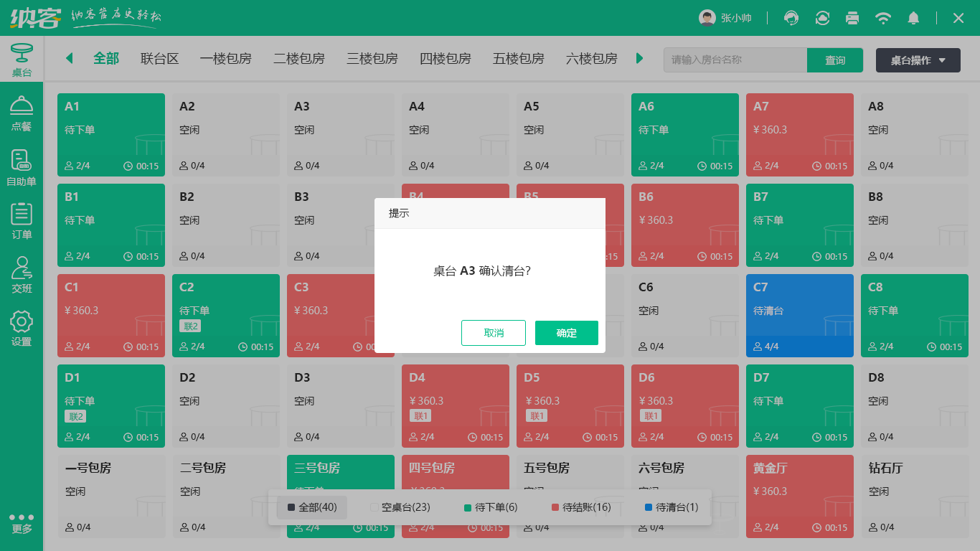Confirm clearing table with 确定 button
This screenshot has width=980, height=551.
(566, 333)
